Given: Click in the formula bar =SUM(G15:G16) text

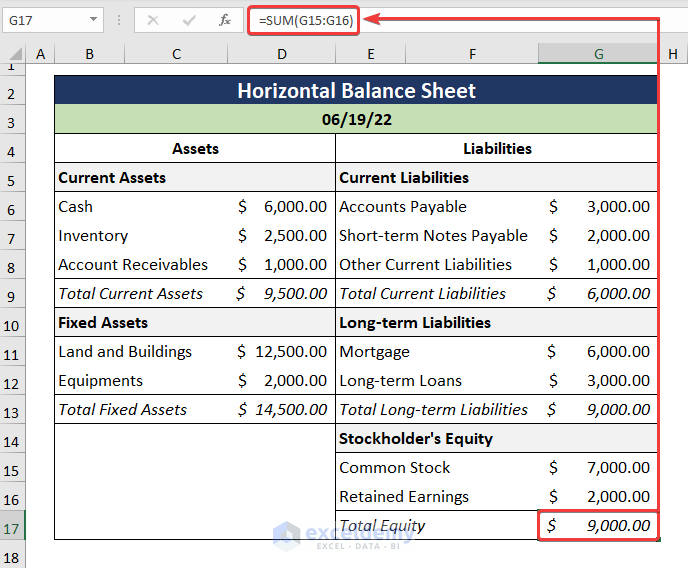Looking at the screenshot, I should [304, 19].
